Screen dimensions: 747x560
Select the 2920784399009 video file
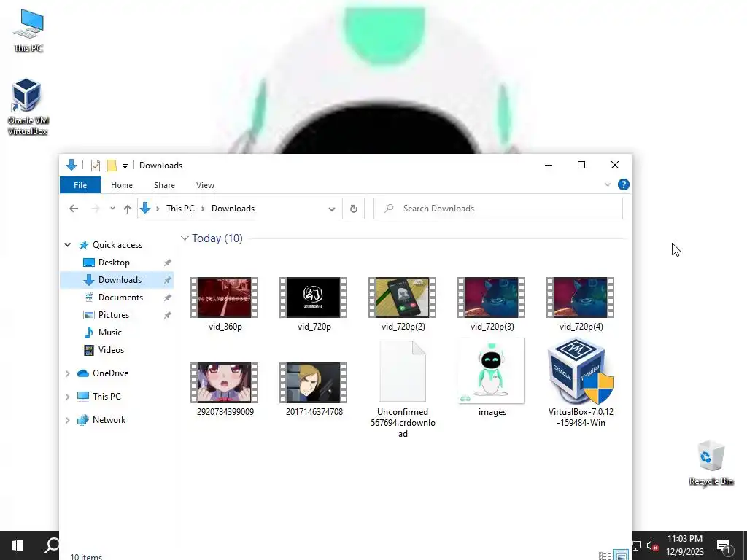click(x=225, y=389)
